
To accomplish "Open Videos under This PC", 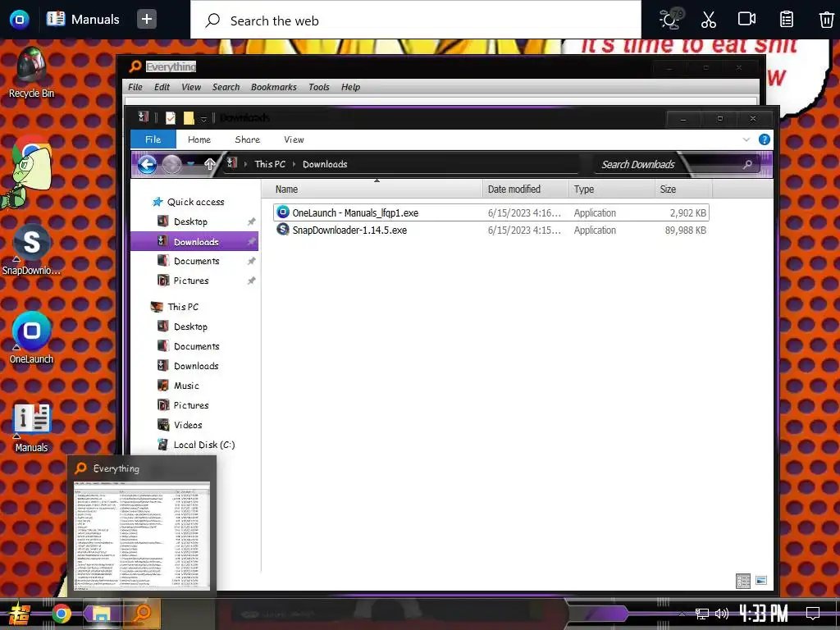I will pos(180,425).
